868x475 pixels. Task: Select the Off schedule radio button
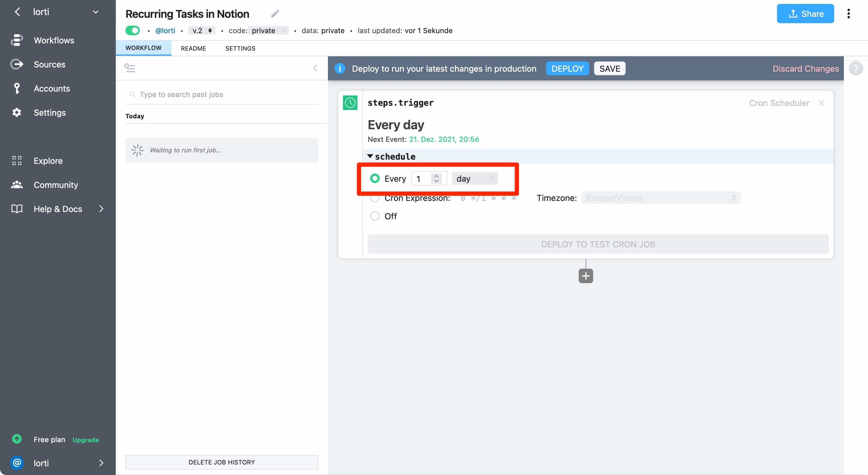[375, 216]
